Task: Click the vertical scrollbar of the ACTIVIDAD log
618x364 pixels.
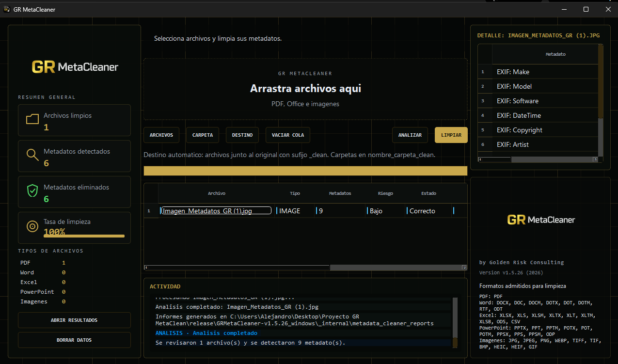Action: click(x=455, y=322)
